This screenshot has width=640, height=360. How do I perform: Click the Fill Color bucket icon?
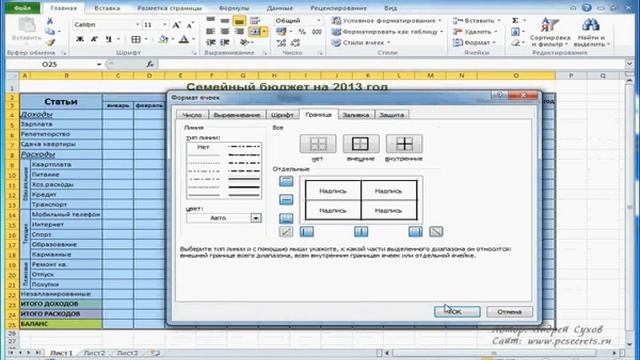(163, 40)
